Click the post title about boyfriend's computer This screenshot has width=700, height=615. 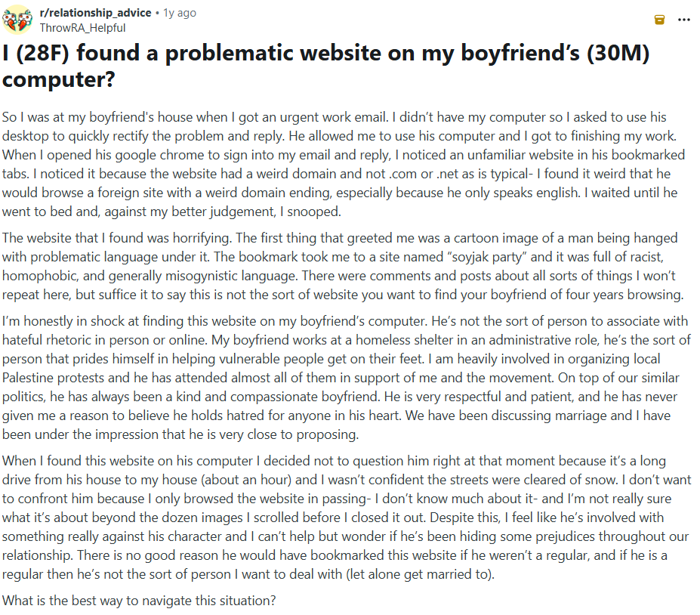coord(326,66)
